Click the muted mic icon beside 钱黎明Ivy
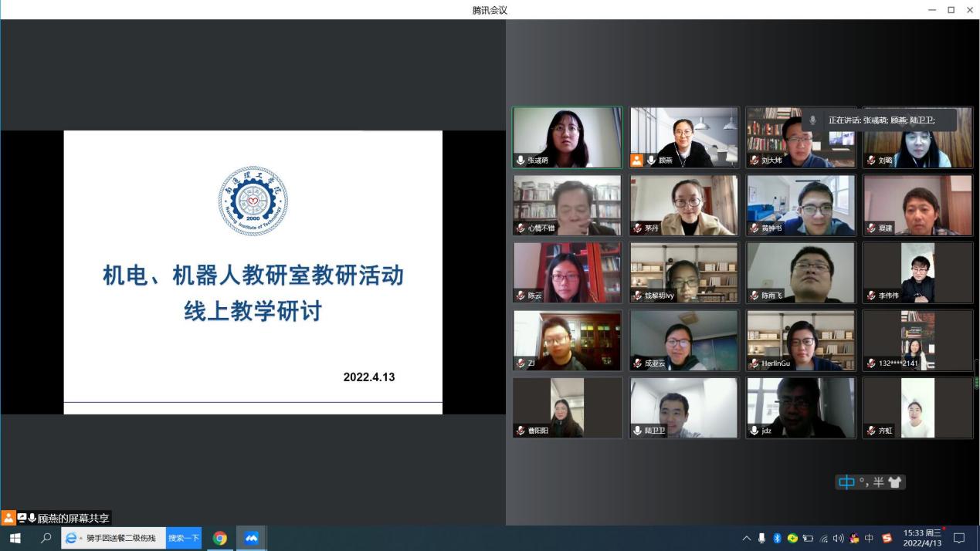The width and height of the screenshot is (980, 551). (637, 296)
